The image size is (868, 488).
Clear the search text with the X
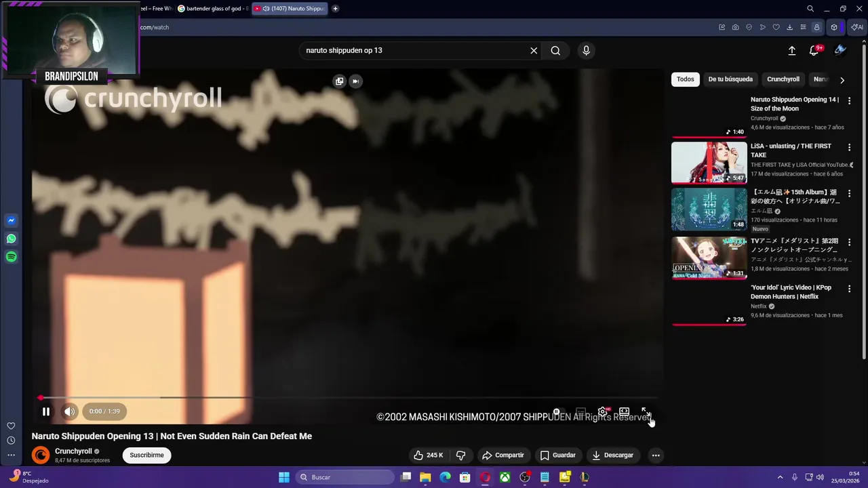[534, 50]
